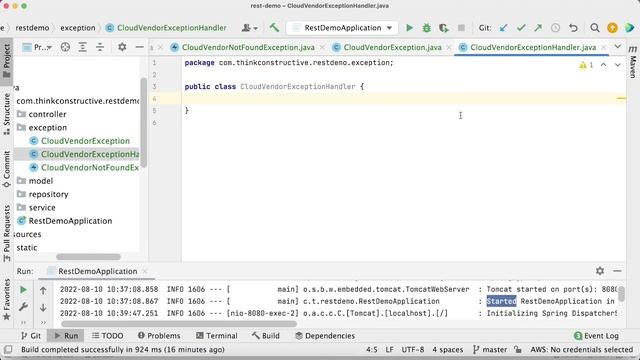Open the Terminal tool window tab
The height and width of the screenshot is (360, 640).
coord(217,336)
